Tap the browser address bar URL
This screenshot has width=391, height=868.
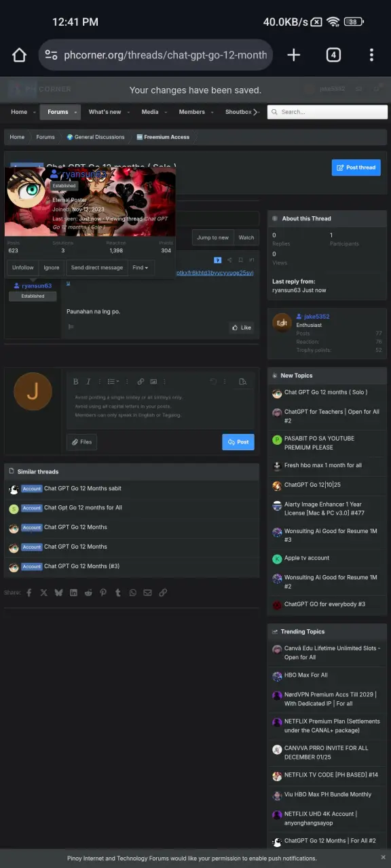tap(166, 55)
